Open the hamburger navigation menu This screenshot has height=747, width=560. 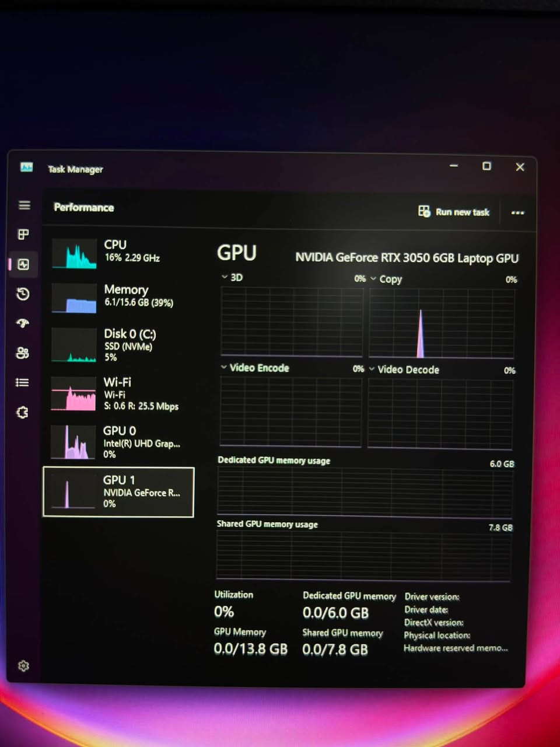(x=24, y=205)
